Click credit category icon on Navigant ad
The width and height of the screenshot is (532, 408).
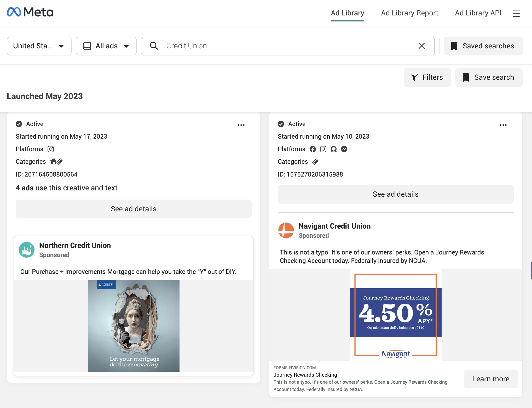pos(315,162)
